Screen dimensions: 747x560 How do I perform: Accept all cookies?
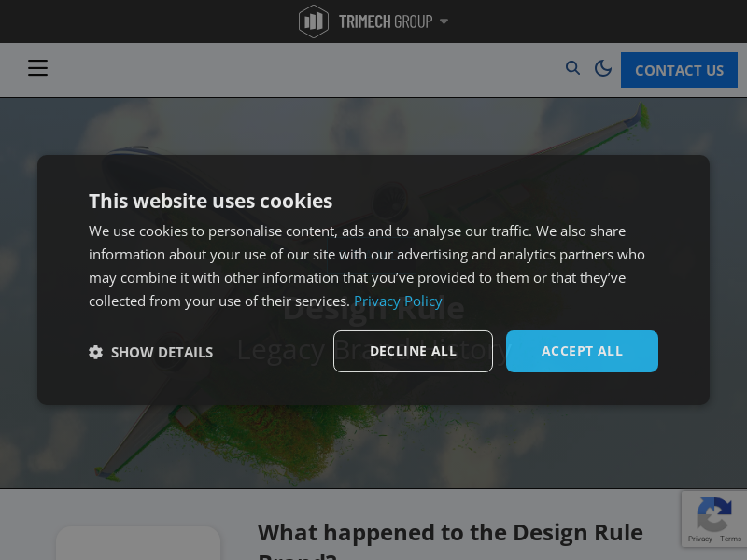pos(582,352)
